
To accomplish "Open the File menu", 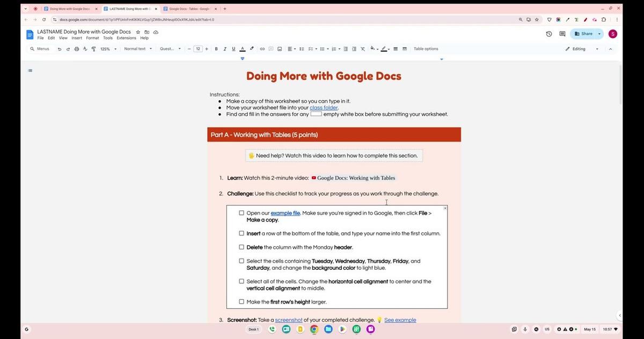I will (40, 38).
